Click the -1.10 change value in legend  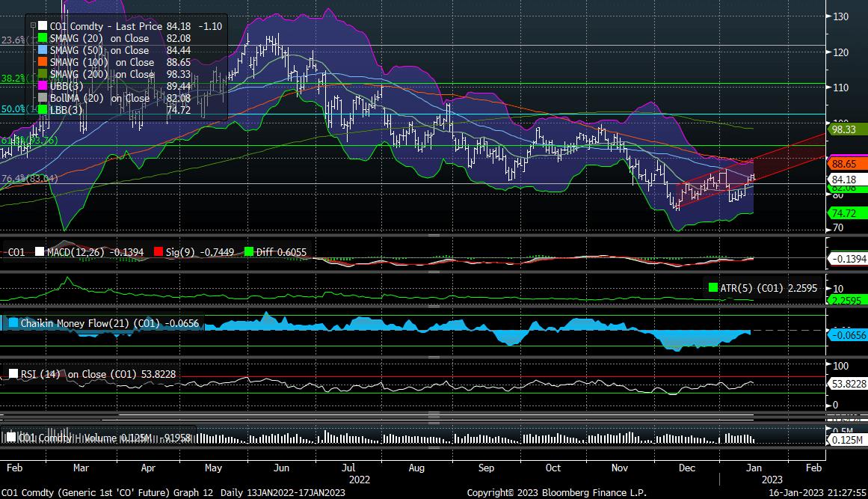[x=210, y=26]
